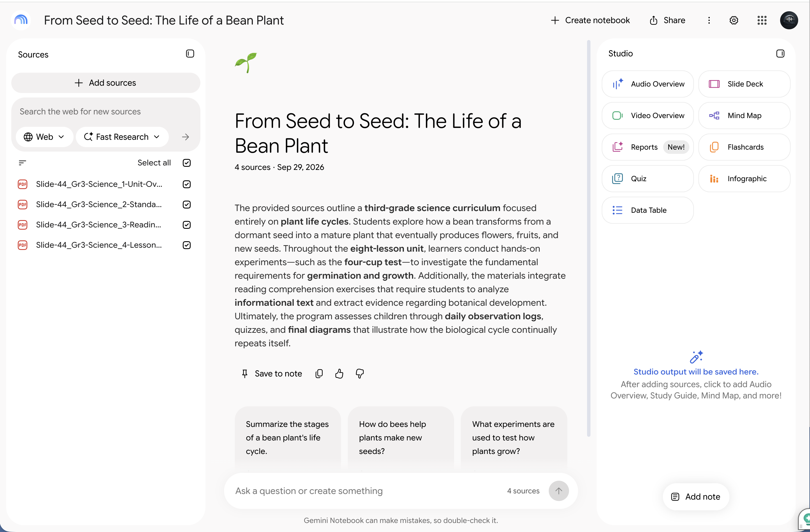Toggle the Select all checkbox
Screen dimensions: 810x532
pos(187,163)
